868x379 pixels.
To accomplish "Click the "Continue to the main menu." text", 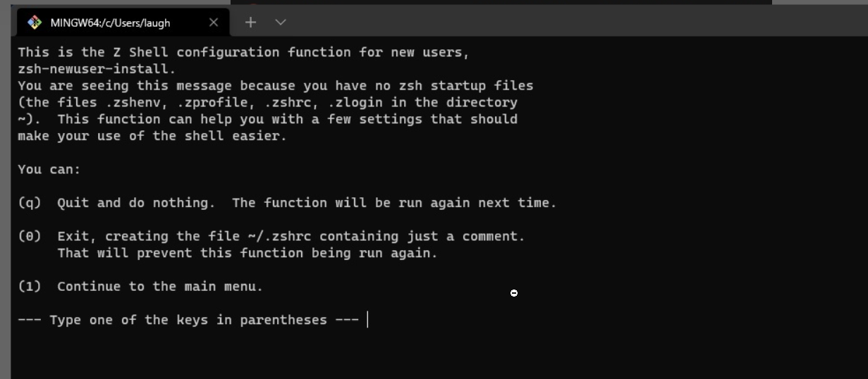I will click(160, 287).
